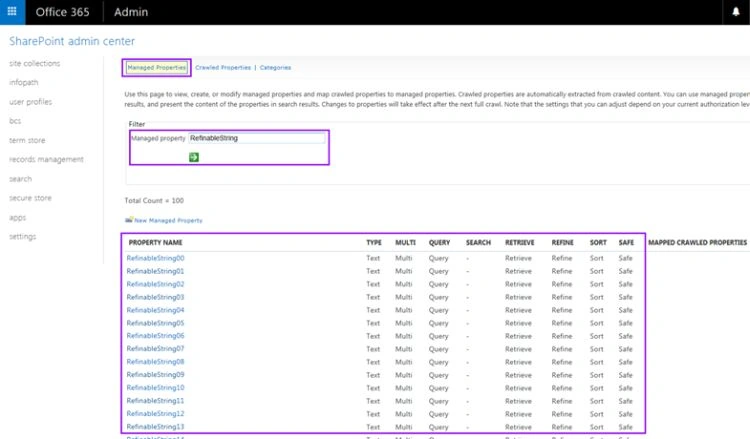Click the Total Count = 100 text
The image size is (750, 439).
(154, 200)
